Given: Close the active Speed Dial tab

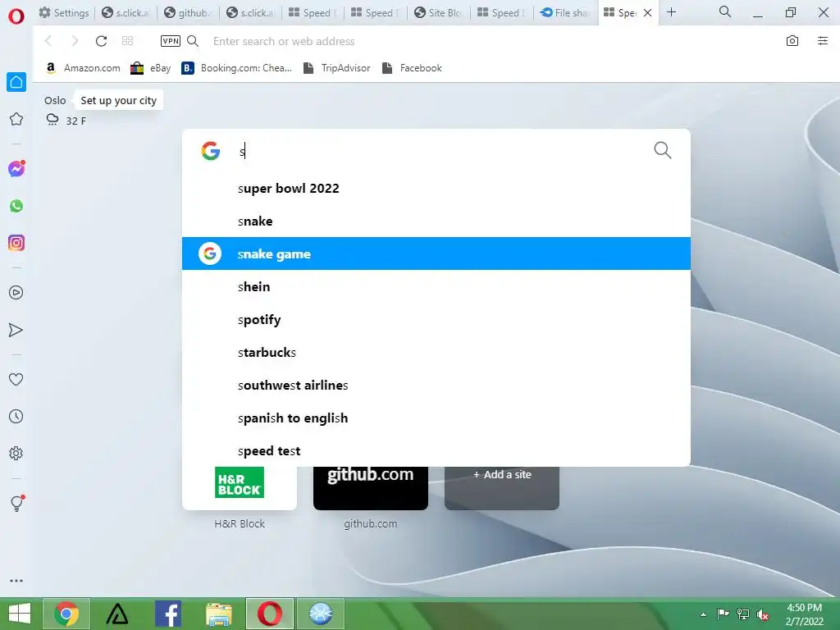Looking at the screenshot, I should pyautogui.click(x=647, y=12).
